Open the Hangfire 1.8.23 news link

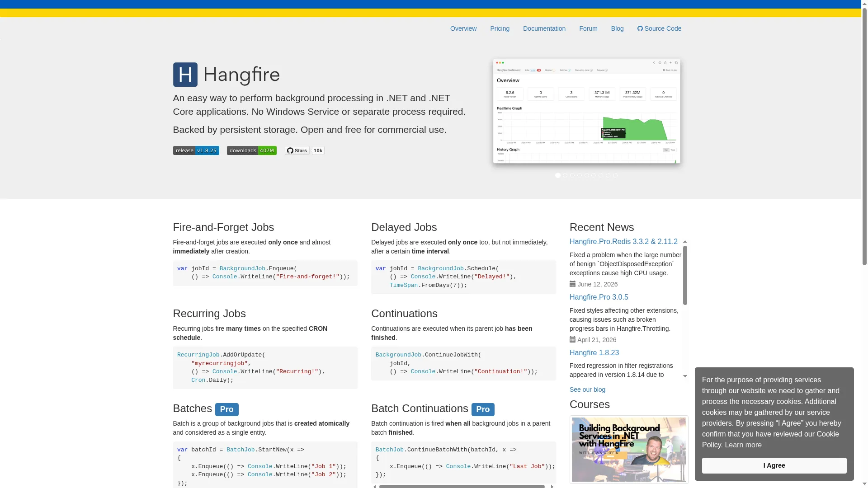coord(594,352)
